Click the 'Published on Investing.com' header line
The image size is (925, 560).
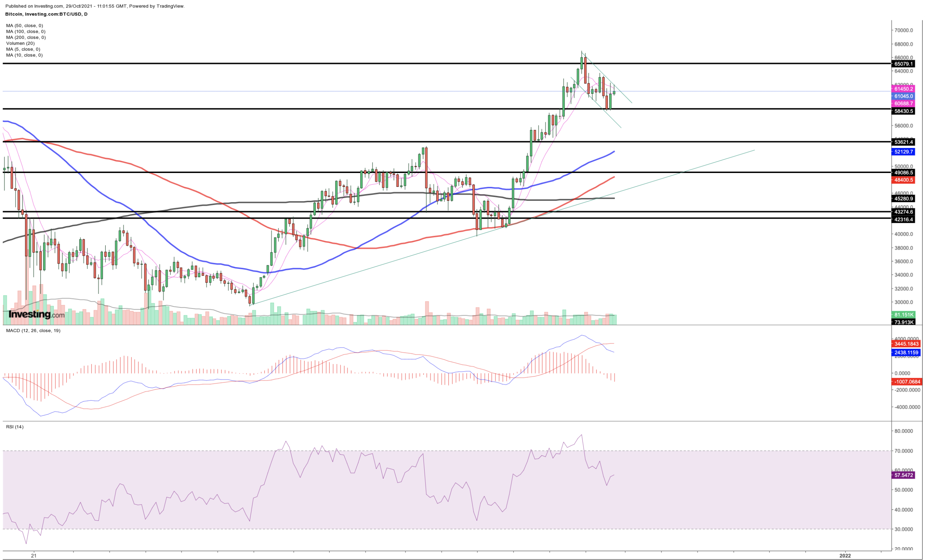point(95,6)
